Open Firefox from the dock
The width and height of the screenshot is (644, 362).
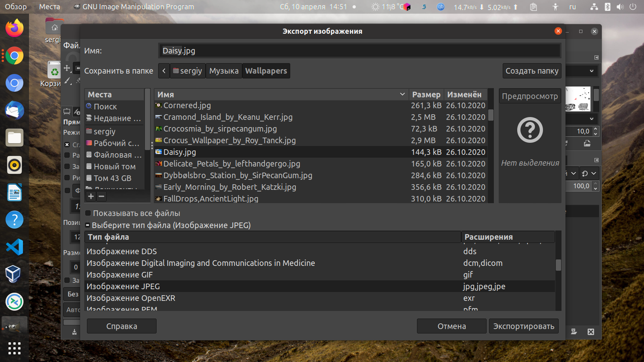coord(14,28)
